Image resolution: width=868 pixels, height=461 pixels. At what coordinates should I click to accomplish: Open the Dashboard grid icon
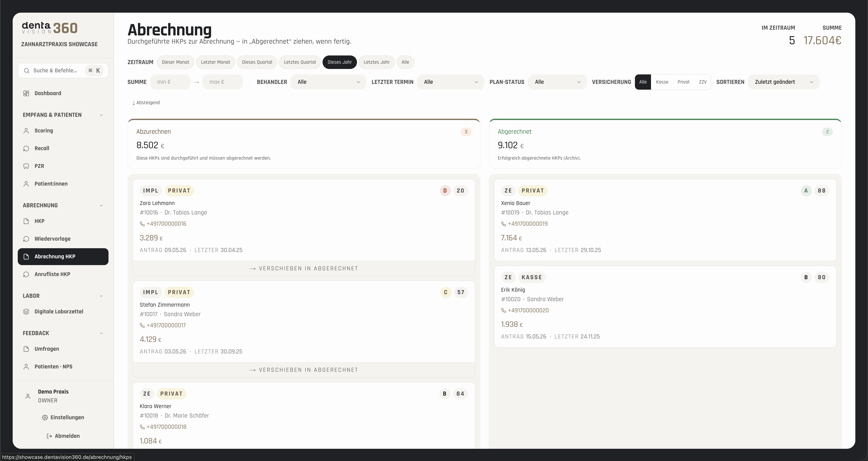pyautogui.click(x=26, y=93)
